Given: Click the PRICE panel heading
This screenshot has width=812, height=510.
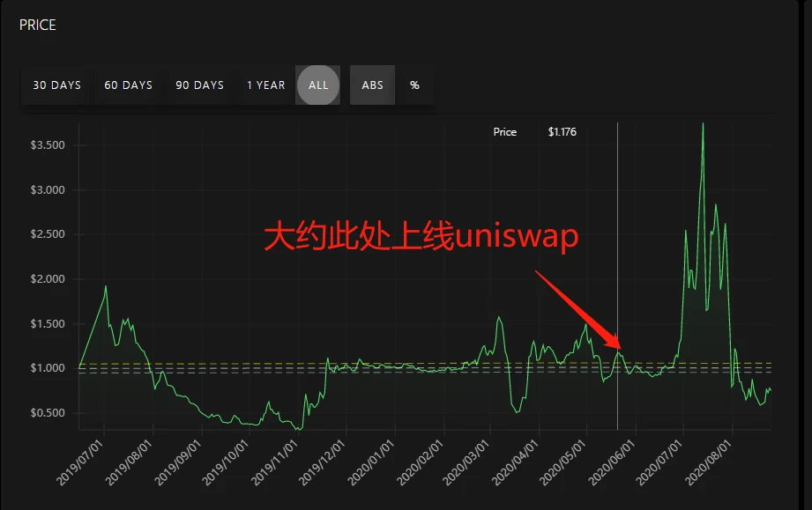Looking at the screenshot, I should click(x=37, y=25).
